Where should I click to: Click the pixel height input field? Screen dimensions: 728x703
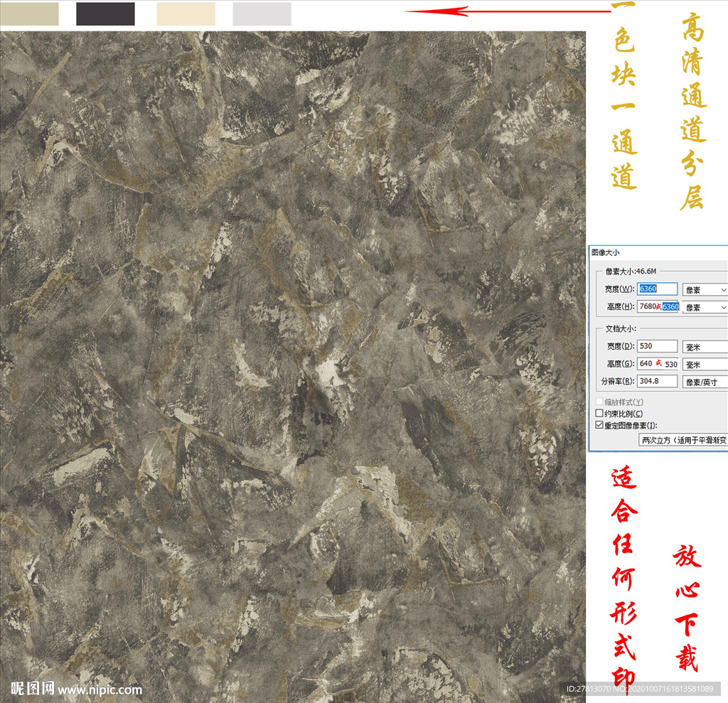tap(658, 307)
